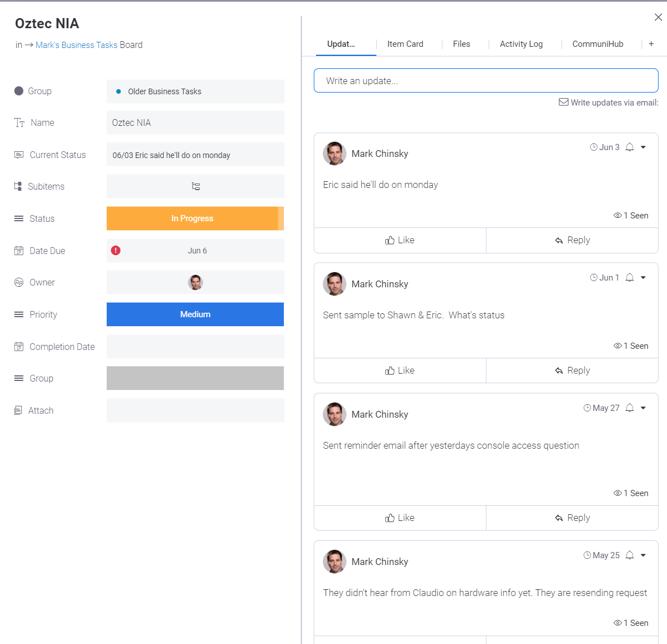Image resolution: width=667 pixels, height=644 pixels.
Task: Toggle bell reminder on Jun 3 update
Action: point(630,147)
